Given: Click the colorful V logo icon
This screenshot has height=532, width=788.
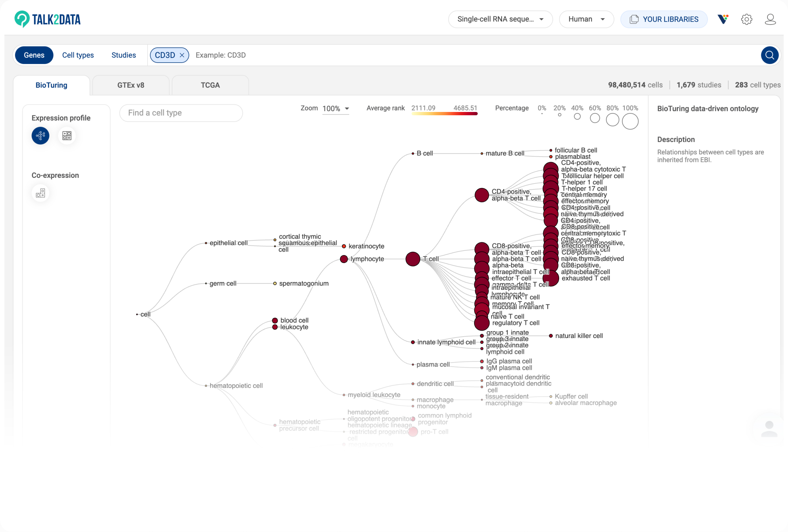Looking at the screenshot, I should [x=723, y=19].
